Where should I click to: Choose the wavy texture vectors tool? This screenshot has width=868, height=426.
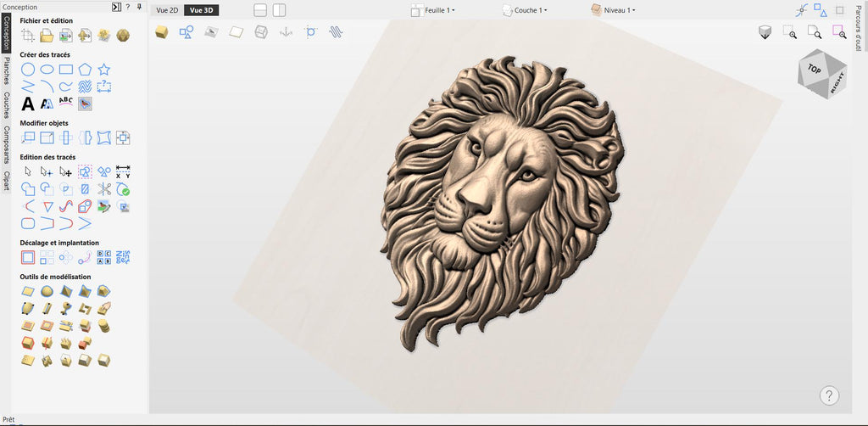point(85,87)
